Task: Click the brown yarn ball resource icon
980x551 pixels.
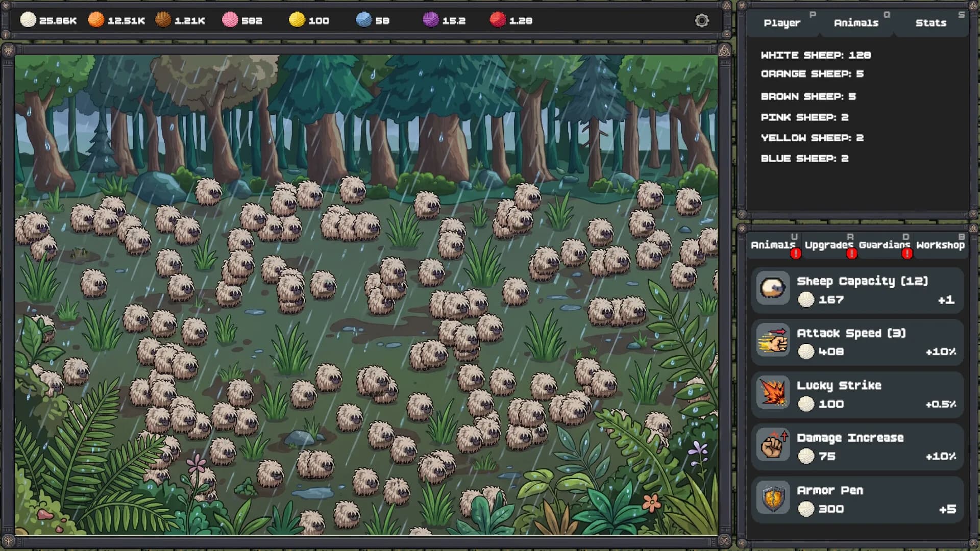Action: 163,20
